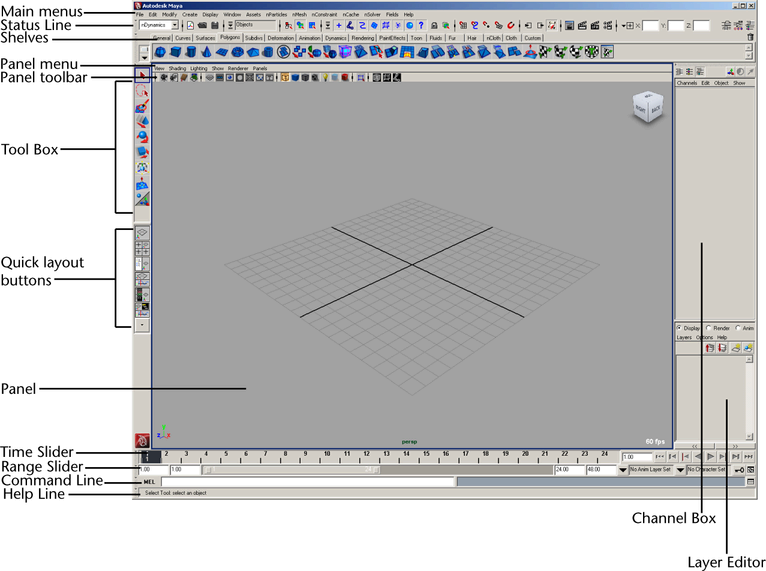This screenshot has height=571, width=766.
Task: Expand the last quick layout arrow button
Action: (x=142, y=324)
